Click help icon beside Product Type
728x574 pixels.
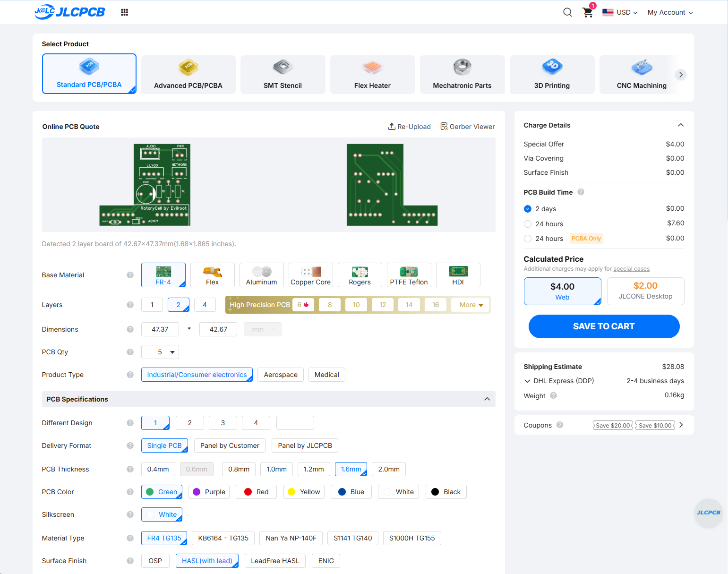coord(130,375)
